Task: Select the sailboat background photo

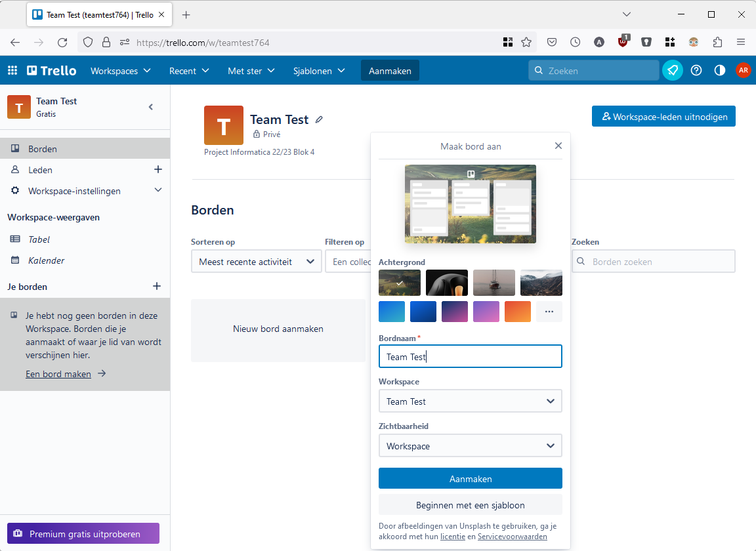Action: click(x=494, y=283)
